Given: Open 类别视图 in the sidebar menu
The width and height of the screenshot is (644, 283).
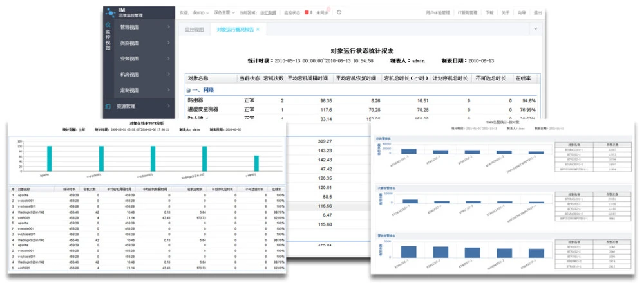Looking at the screenshot, I should pos(129,42).
